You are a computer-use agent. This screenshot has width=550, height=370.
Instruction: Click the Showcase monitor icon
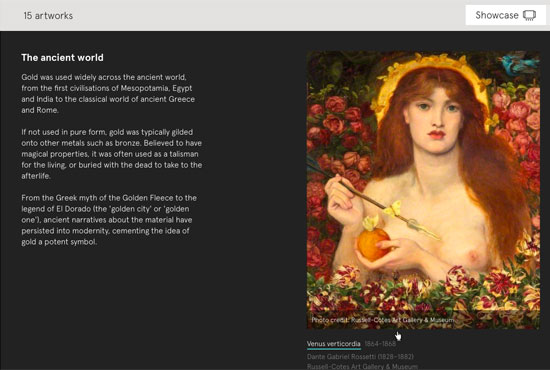pos(530,15)
